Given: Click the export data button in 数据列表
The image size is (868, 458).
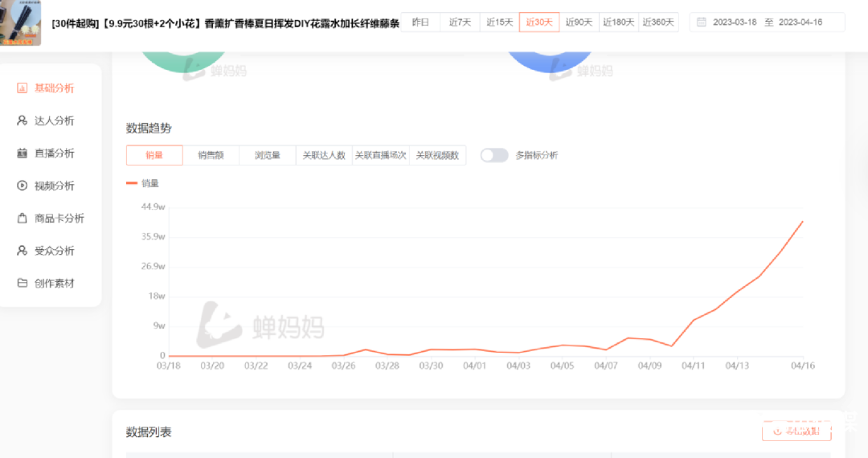Looking at the screenshot, I should (796, 431).
